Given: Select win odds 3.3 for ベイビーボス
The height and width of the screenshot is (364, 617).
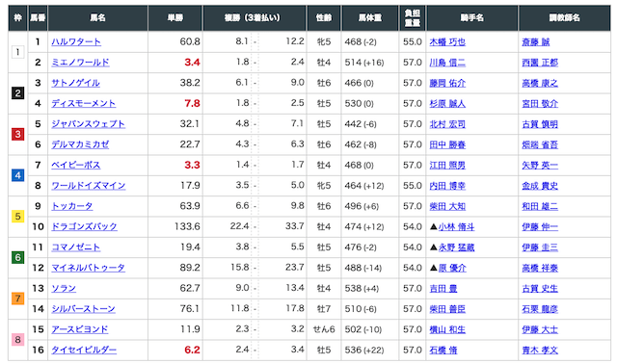Looking at the screenshot, I should (192, 165).
